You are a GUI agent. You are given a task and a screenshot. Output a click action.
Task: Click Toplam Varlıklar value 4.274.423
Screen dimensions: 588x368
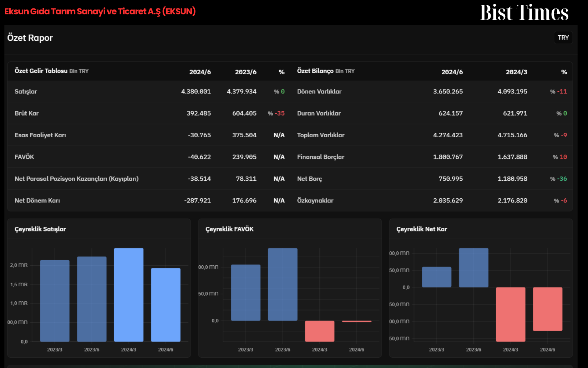448,135
